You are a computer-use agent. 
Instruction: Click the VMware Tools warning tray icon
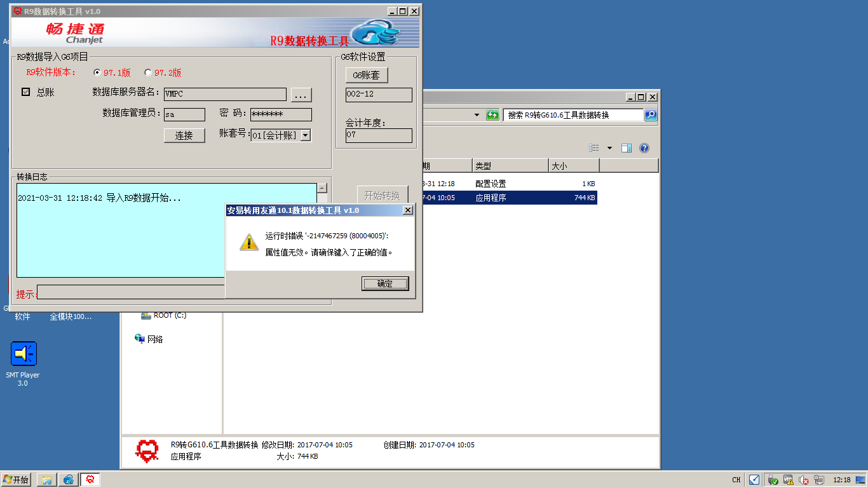tap(788, 480)
